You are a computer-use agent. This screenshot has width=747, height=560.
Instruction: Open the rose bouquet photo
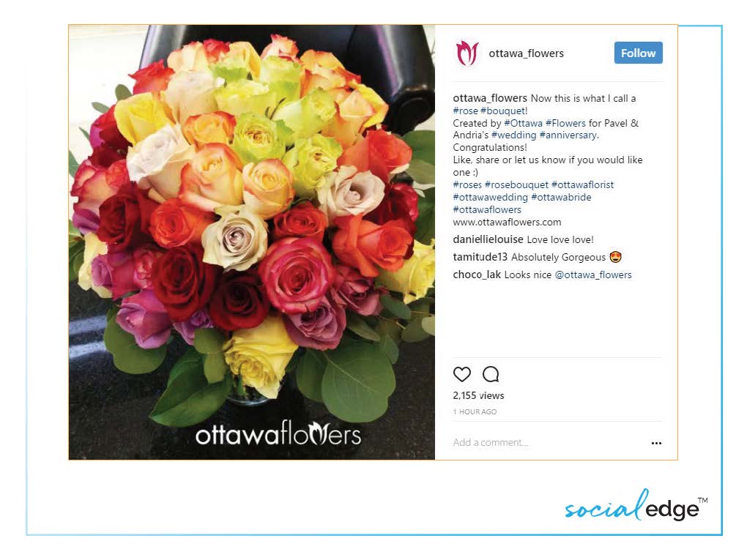252,242
